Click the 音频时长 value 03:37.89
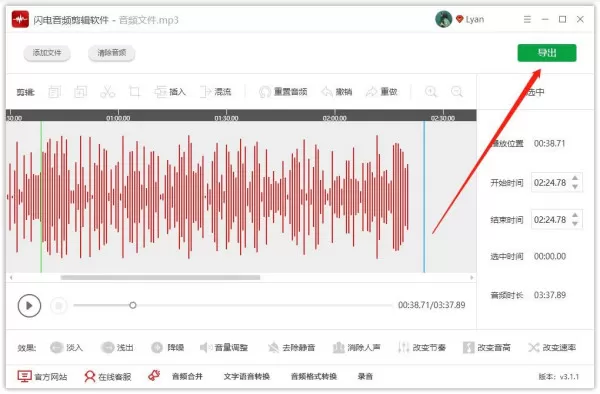Screen dimensions: 600x394 click(550, 295)
